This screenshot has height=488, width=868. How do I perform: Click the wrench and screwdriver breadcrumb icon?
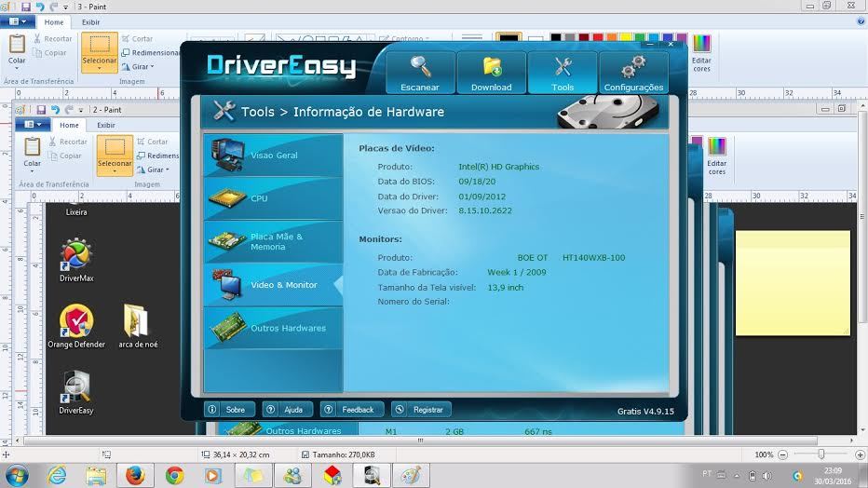[224, 111]
